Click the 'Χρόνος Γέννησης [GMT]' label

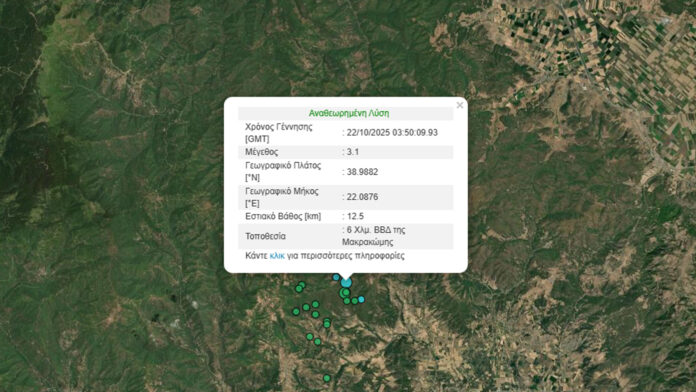pos(279,133)
